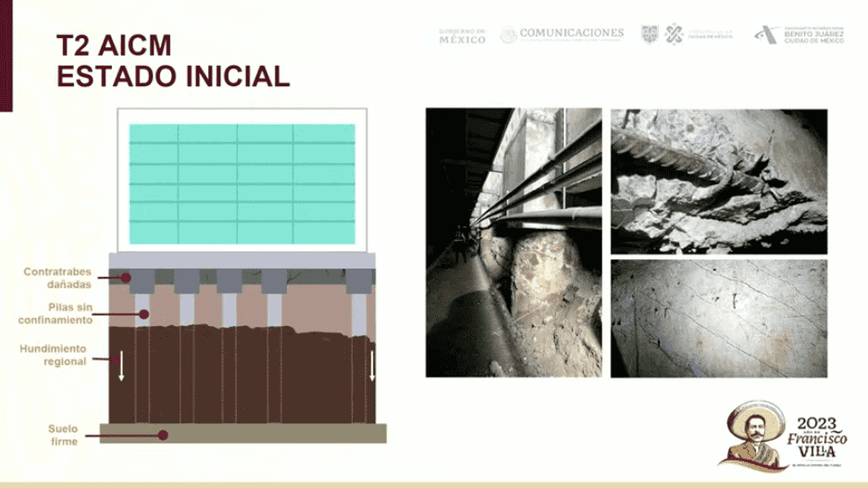Click the 2023 Francisco Villa emblem
The image size is (868, 488).
tap(787, 433)
